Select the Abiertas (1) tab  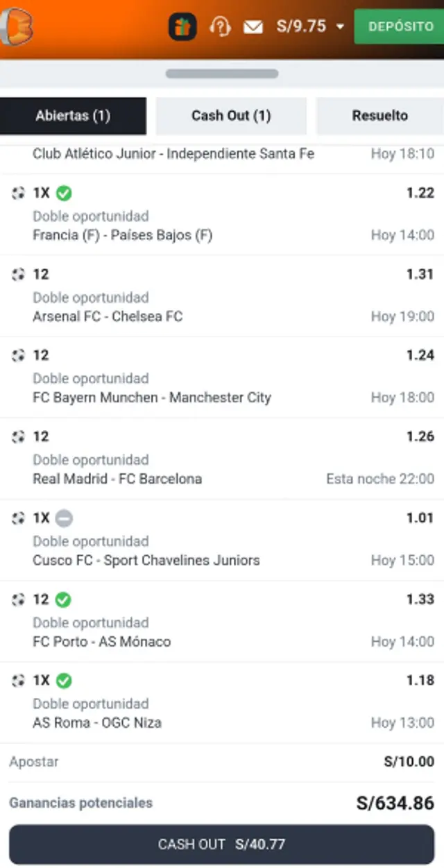(73, 116)
